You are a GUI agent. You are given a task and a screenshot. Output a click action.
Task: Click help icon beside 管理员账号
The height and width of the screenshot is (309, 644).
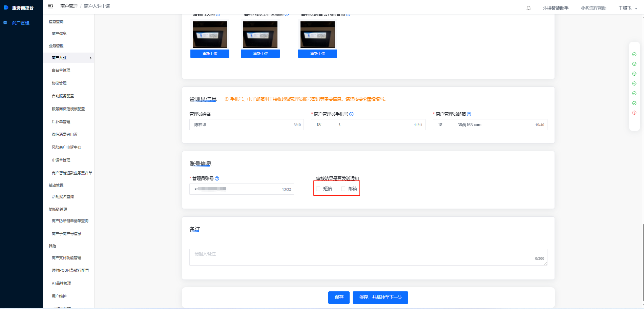click(217, 178)
